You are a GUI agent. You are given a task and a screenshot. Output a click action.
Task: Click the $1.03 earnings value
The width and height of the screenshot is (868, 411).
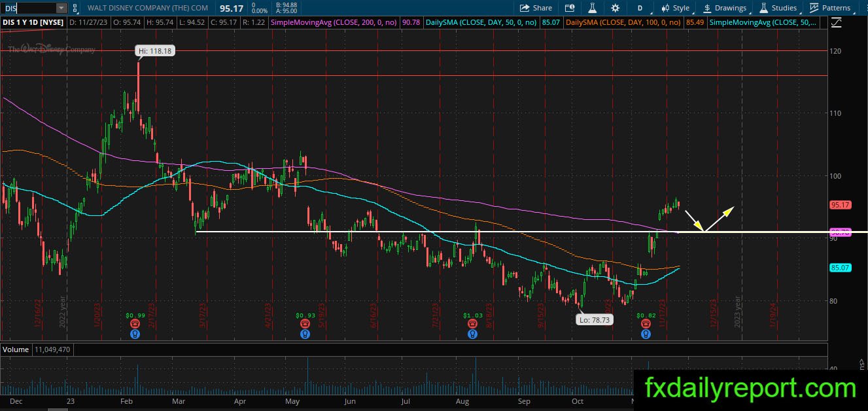pos(472,315)
